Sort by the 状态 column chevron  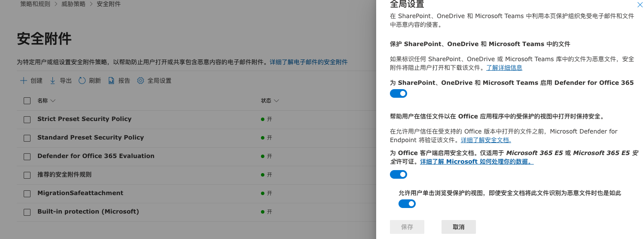(276, 101)
